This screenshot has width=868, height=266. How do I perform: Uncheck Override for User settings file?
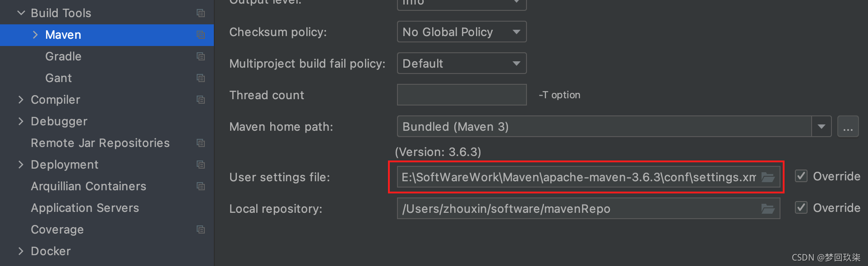click(801, 176)
